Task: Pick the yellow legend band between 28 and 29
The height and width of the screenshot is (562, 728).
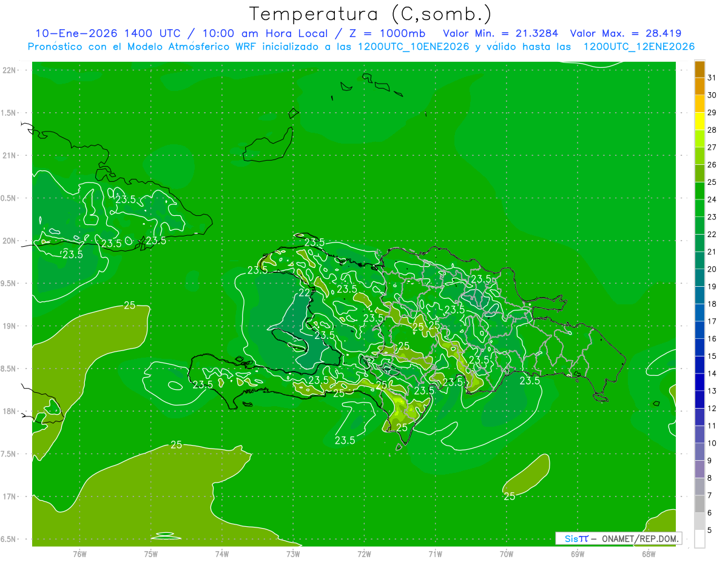Action: click(699, 121)
